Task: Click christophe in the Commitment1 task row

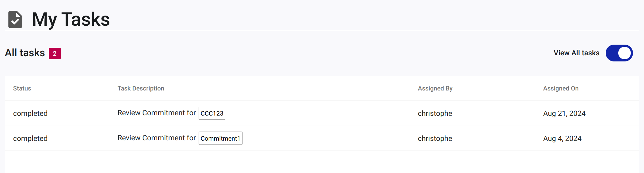Action: click(435, 138)
